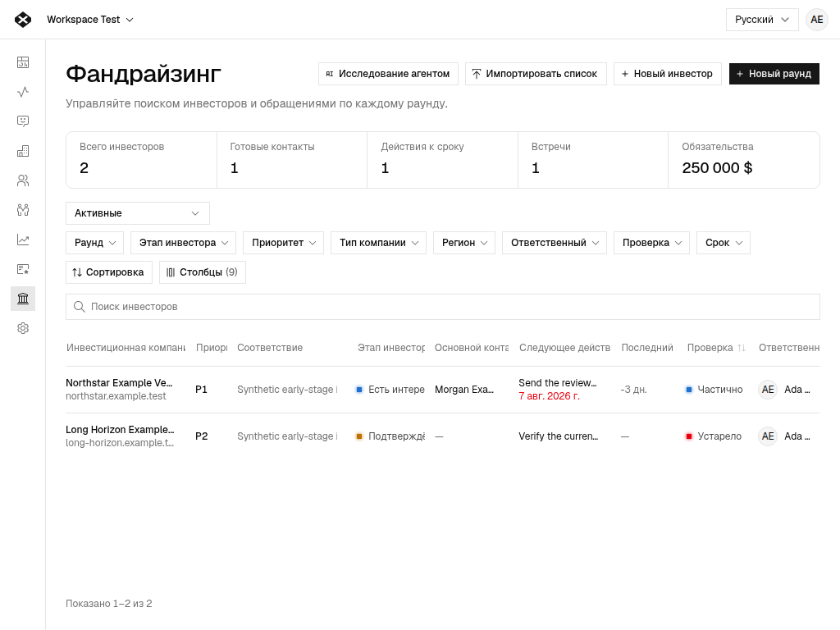Open the Столбцы (9) column chooser
Image resolution: width=840 pixels, height=630 pixels.
coord(203,272)
